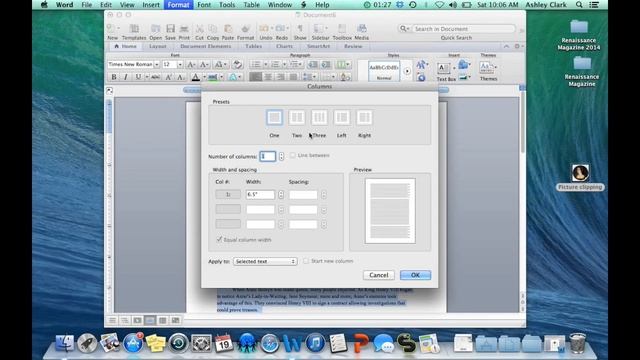Open the Tools menu in menu bar

(x=227, y=5)
